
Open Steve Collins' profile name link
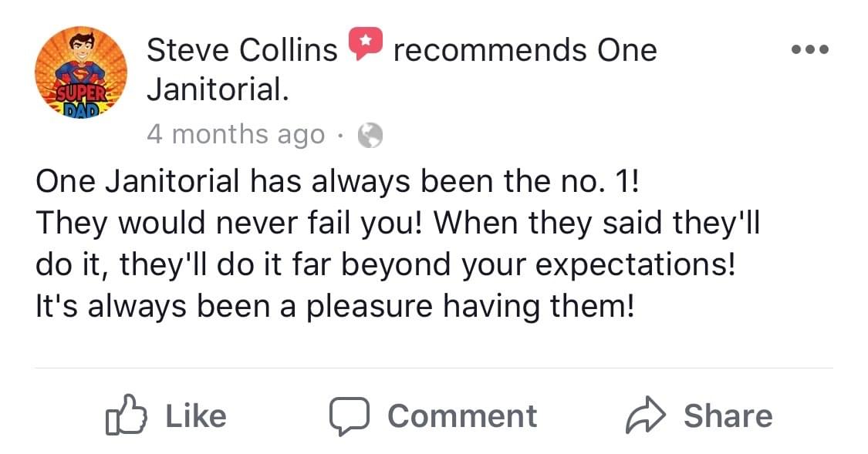point(242,51)
